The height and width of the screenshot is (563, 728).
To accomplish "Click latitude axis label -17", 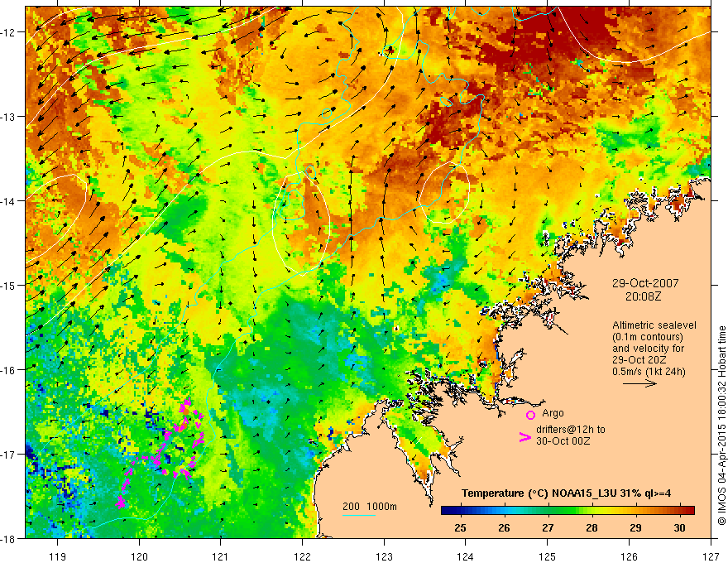I will tap(7, 455).
